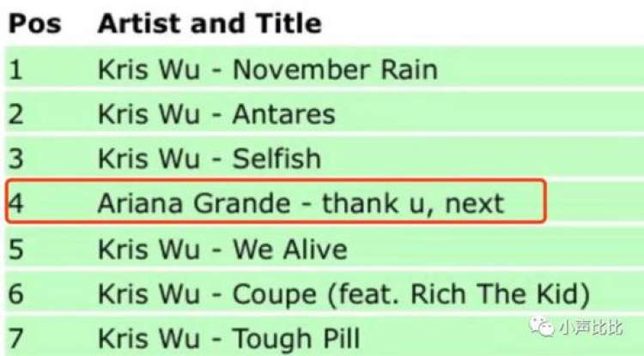644x356 pixels.
Task: Click the 'Ariana Grande' artist name
Action: pyautogui.click(x=194, y=203)
